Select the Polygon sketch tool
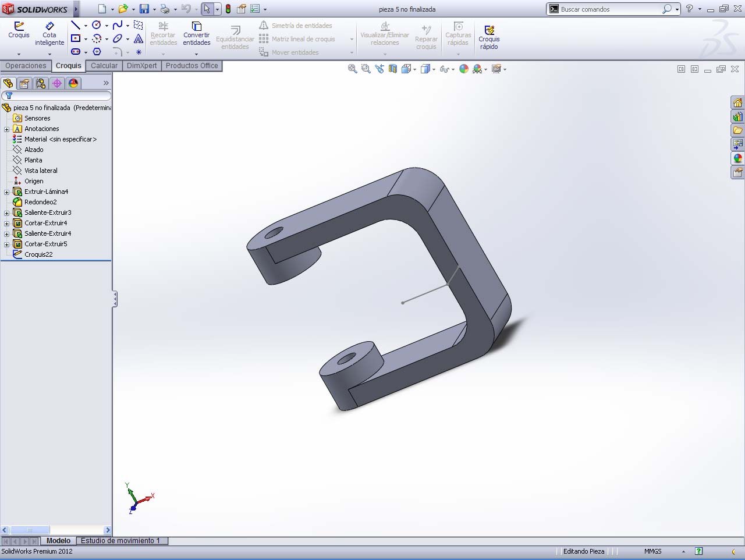The image size is (745, 560). tap(97, 52)
